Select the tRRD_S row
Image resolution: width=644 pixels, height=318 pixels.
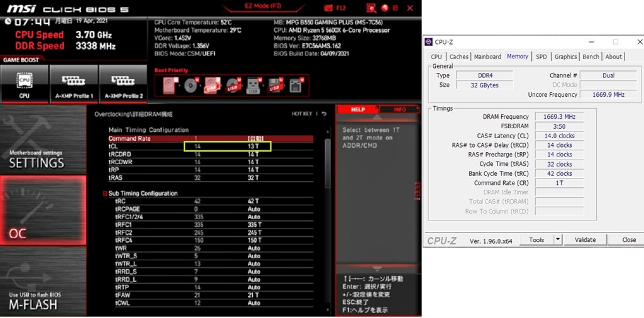coord(214,271)
